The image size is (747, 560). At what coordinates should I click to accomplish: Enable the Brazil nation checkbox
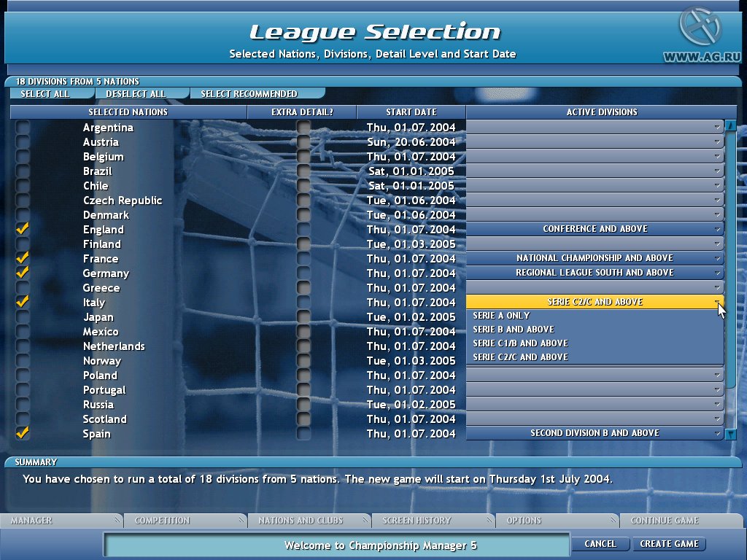pyautogui.click(x=22, y=171)
